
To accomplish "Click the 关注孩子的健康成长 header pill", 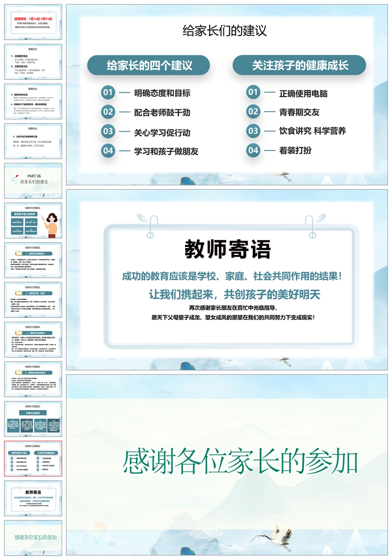I will [x=300, y=66].
